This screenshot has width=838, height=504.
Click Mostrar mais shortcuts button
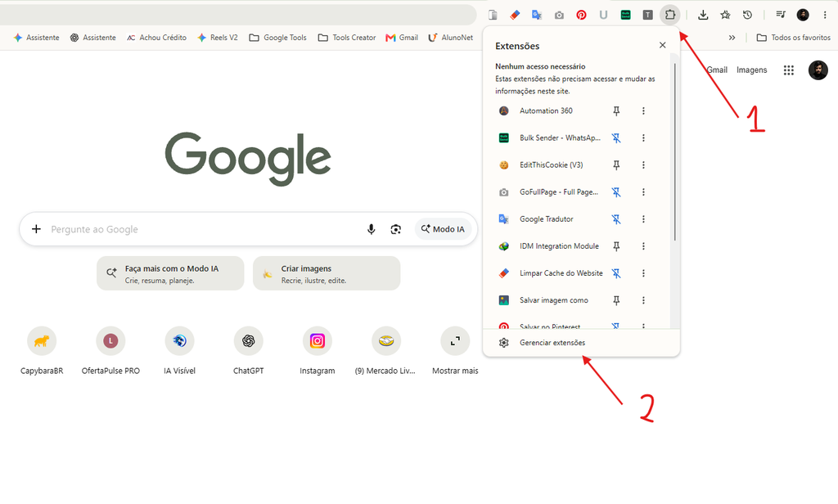click(455, 351)
